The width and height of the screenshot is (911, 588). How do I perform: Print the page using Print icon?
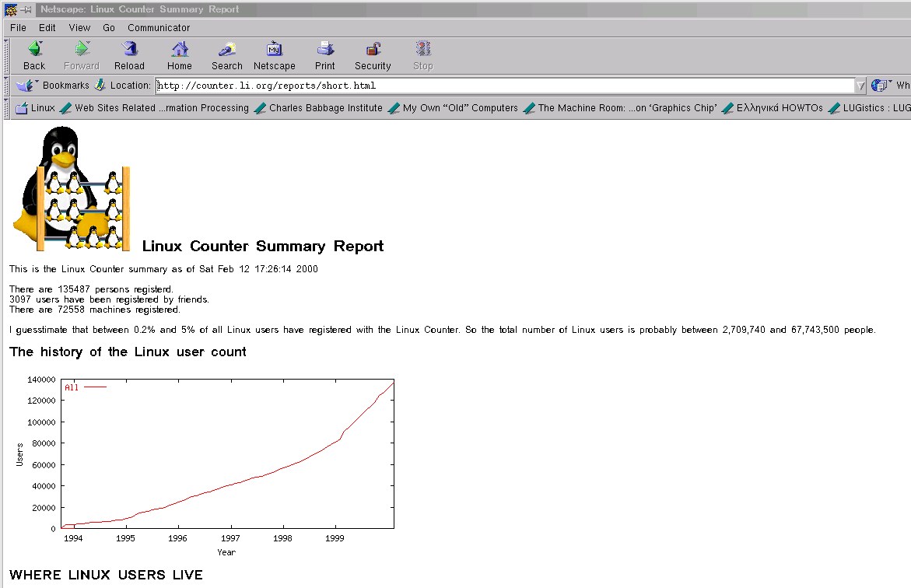pos(325,51)
